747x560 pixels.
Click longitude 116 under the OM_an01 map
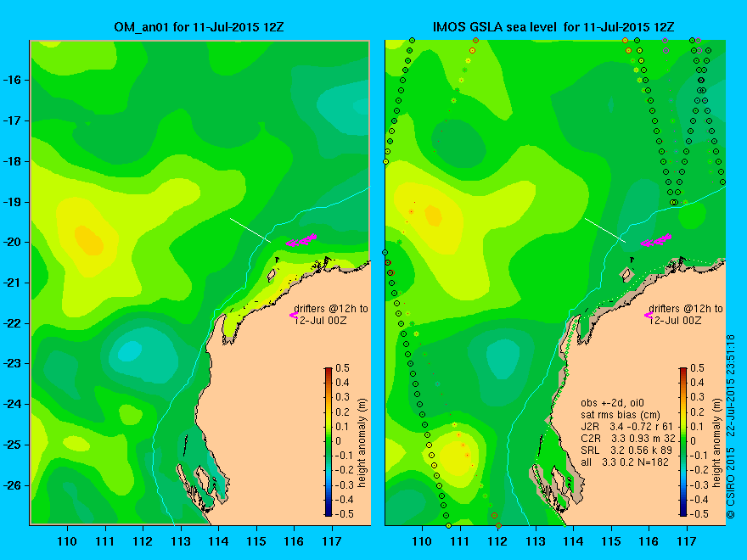(x=294, y=541)
